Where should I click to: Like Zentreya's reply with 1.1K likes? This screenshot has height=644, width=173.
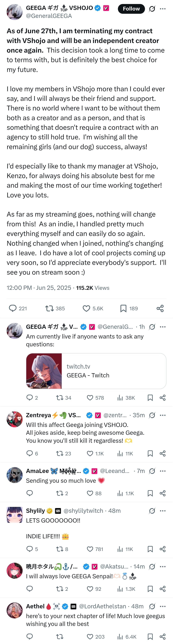(90, 453)
